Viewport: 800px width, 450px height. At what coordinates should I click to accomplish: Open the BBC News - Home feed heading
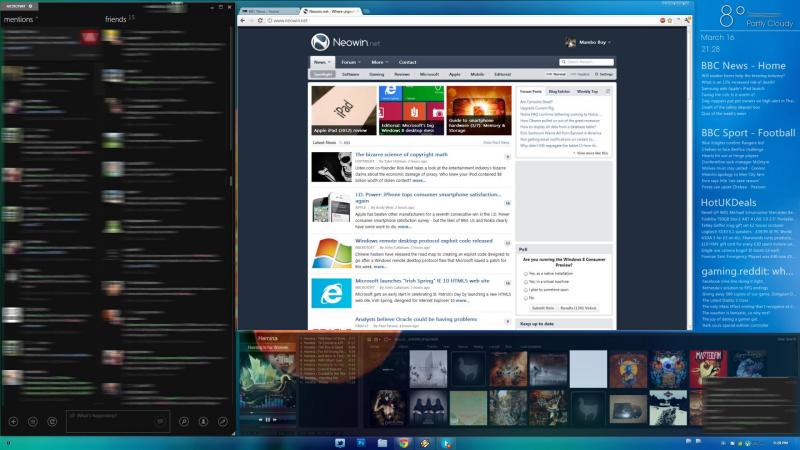coord(743,66)
